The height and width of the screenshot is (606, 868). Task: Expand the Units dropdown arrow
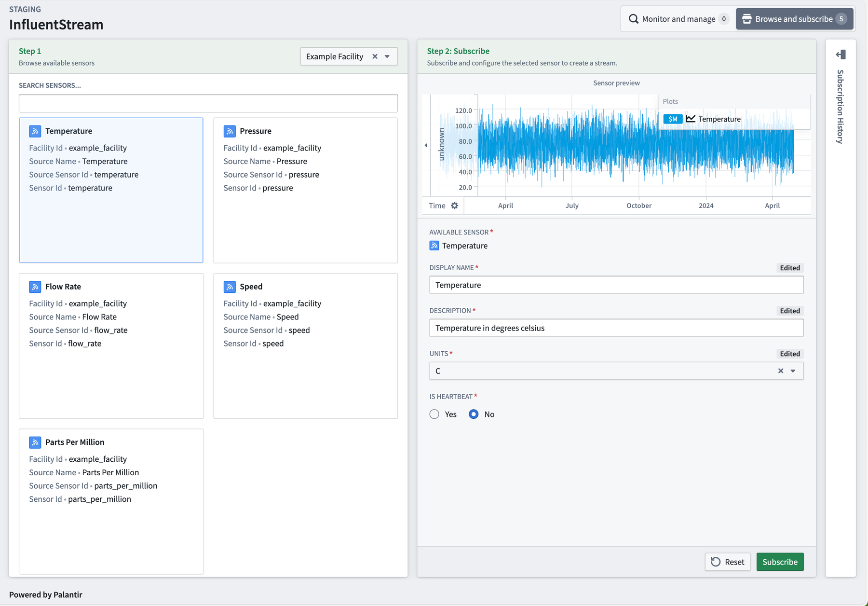point(793,371)
